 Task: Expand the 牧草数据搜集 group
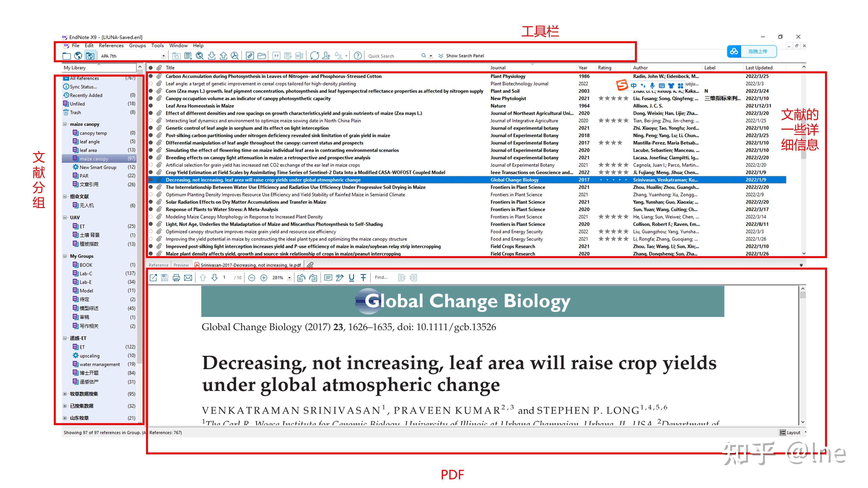(x=64, y=394)
